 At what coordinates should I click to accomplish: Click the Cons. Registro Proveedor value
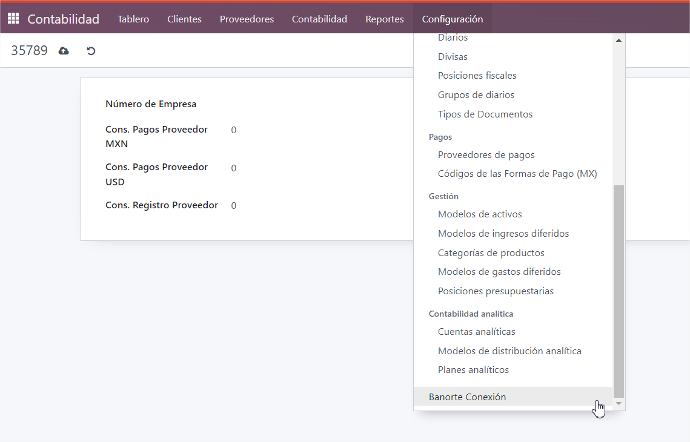point(234,206)
